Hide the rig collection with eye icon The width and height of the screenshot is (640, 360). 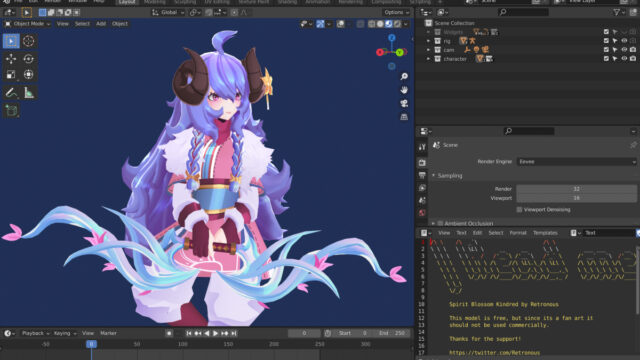point(624,41)
